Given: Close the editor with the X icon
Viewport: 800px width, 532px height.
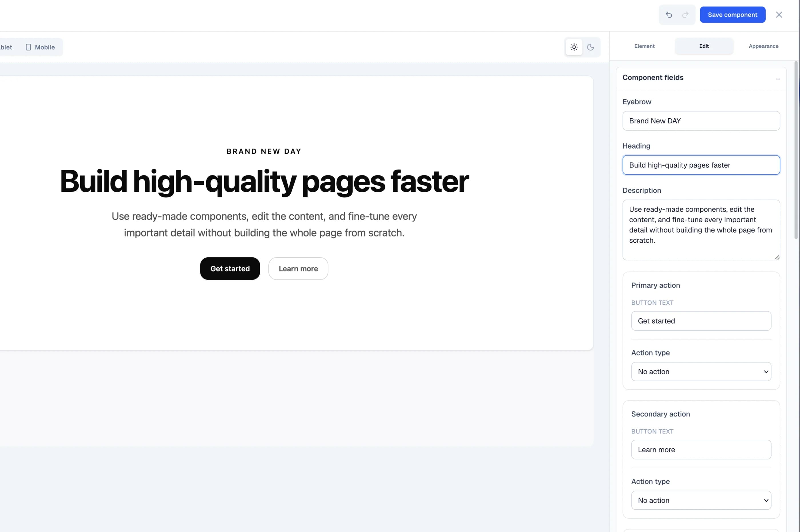Looking at the screenshot, I should pyautogui.click(x=779, y=15).
